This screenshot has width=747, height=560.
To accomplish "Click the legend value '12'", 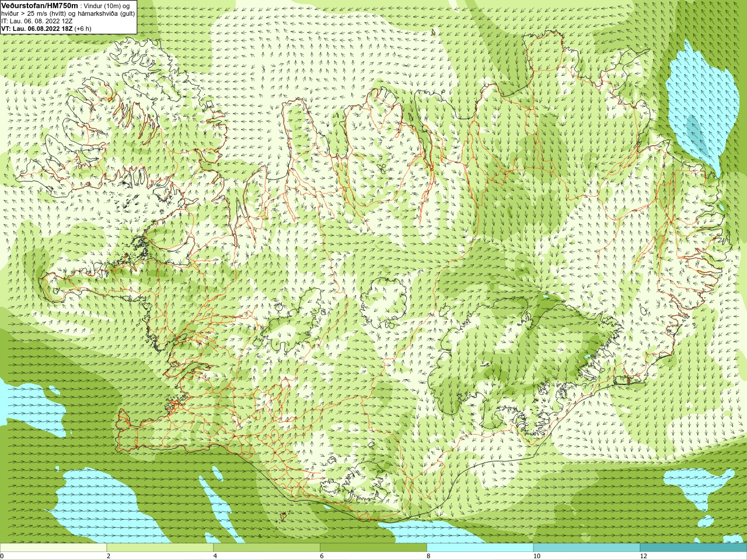I will coord(643,556).
